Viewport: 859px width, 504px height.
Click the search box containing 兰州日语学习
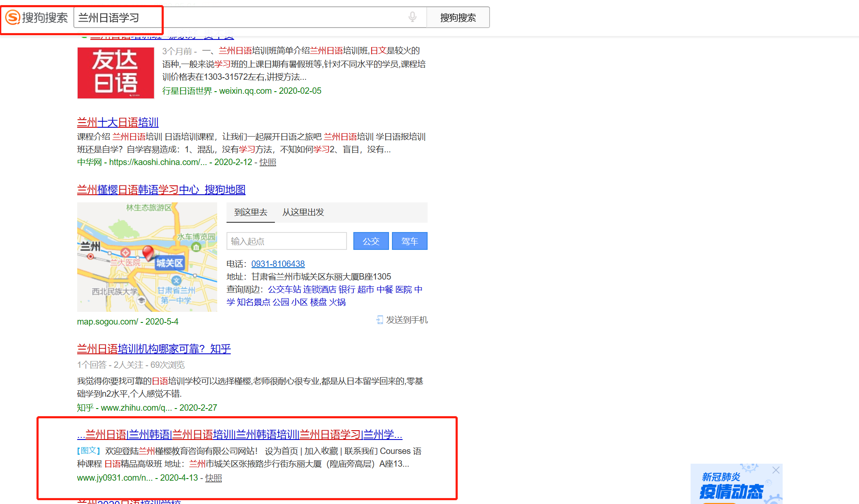(250, 17)
